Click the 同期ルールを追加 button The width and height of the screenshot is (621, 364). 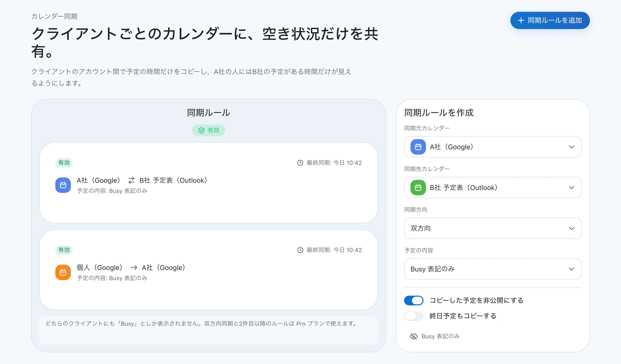(x=550, y=20)
